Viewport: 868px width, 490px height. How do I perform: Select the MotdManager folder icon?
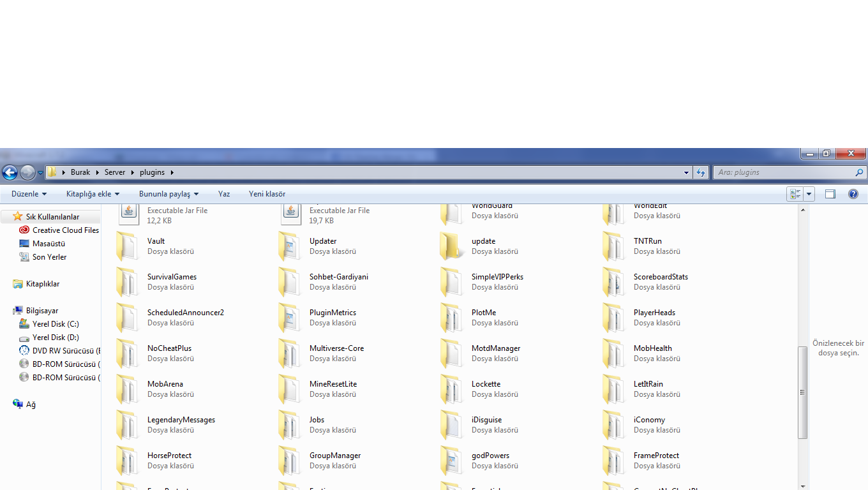pyautogui.click(x=452, y=353)
